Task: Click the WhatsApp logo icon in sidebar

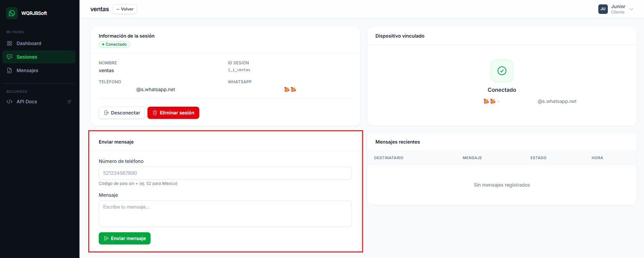Action: pos(12,13)
